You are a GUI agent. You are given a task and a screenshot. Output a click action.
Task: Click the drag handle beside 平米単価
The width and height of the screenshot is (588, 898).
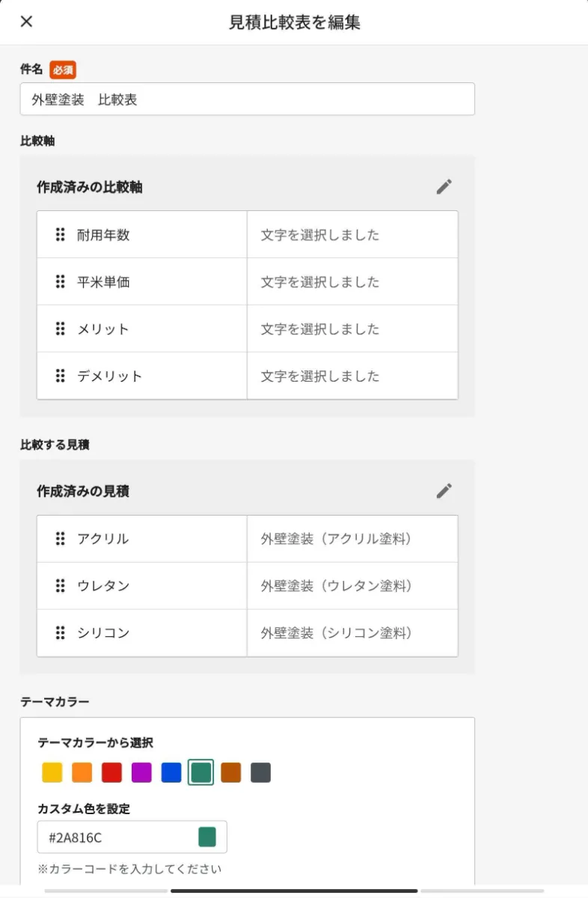61,281
